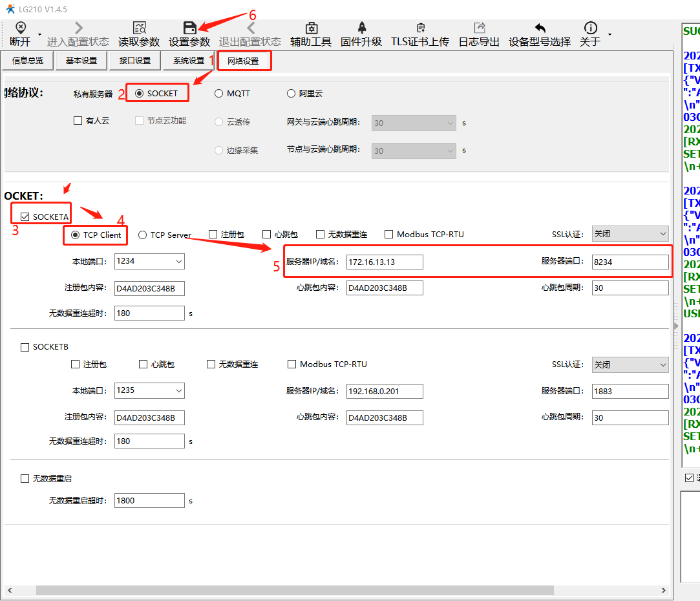Select the MQTT protocol radio button

[218, 94]
